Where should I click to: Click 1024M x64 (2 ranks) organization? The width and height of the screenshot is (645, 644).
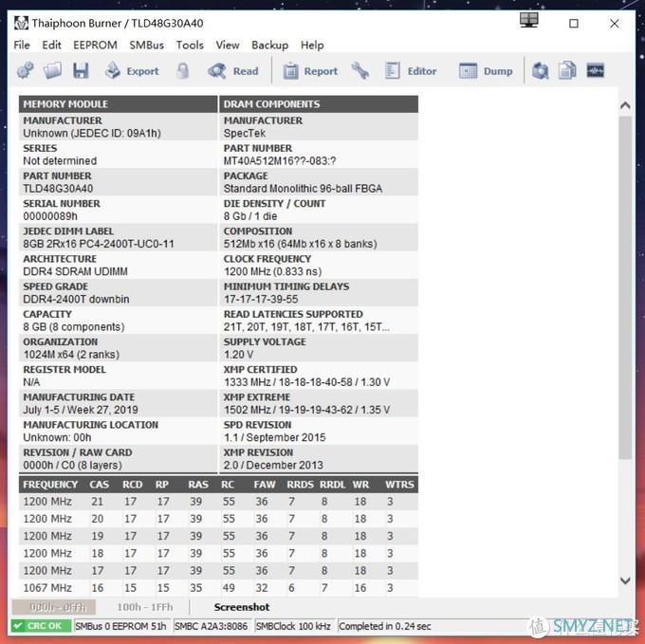pyautogui.click(x=71, y=354)
